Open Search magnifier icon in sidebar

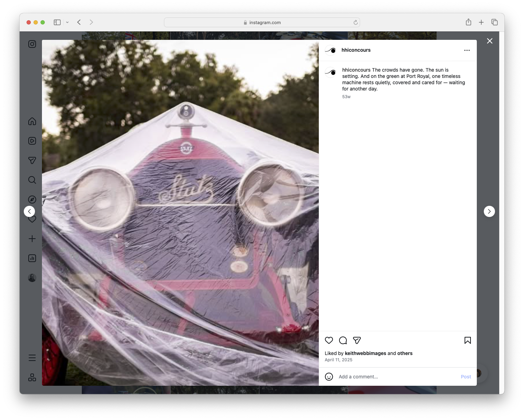[x=32, y=180]
